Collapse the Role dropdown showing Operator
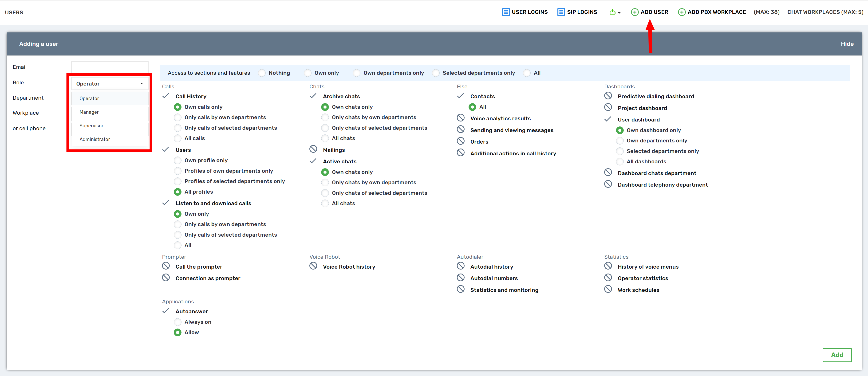868x376 pixels. coord(110,84)
